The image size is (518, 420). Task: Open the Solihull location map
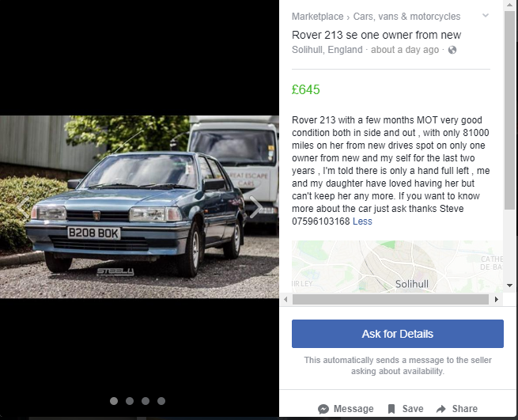pos(398,267)
